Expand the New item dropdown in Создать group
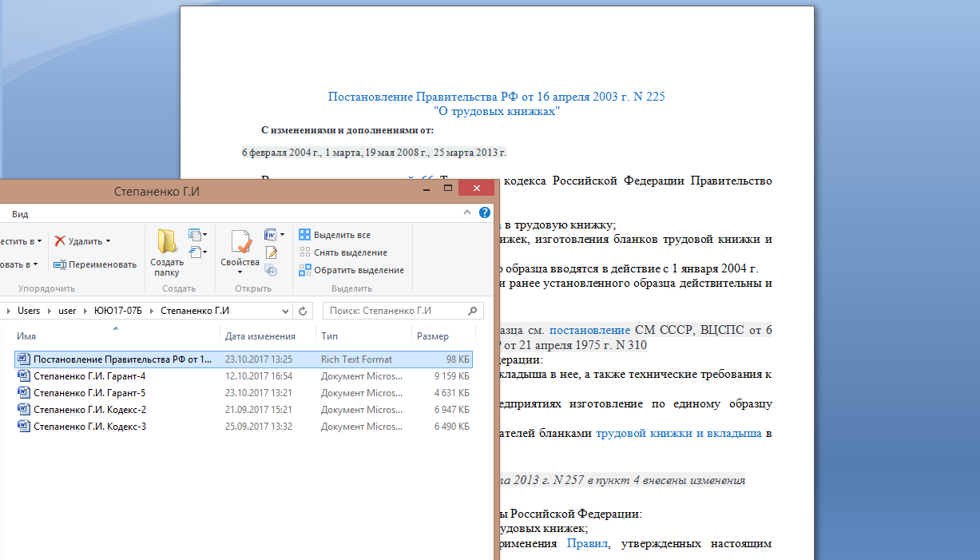This screenshot has height=560, width=980. click(197, 235)
